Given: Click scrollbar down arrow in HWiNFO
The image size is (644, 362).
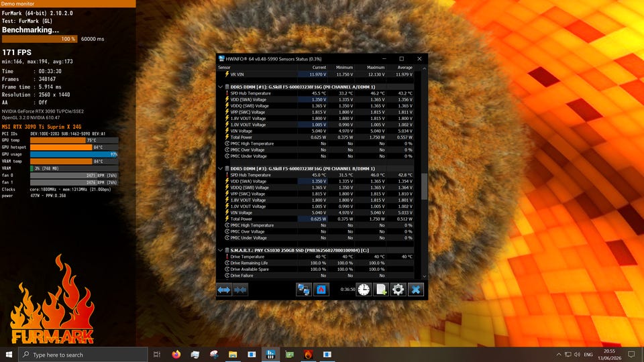Looking at the screenshot, I should [x=424, y=276].
